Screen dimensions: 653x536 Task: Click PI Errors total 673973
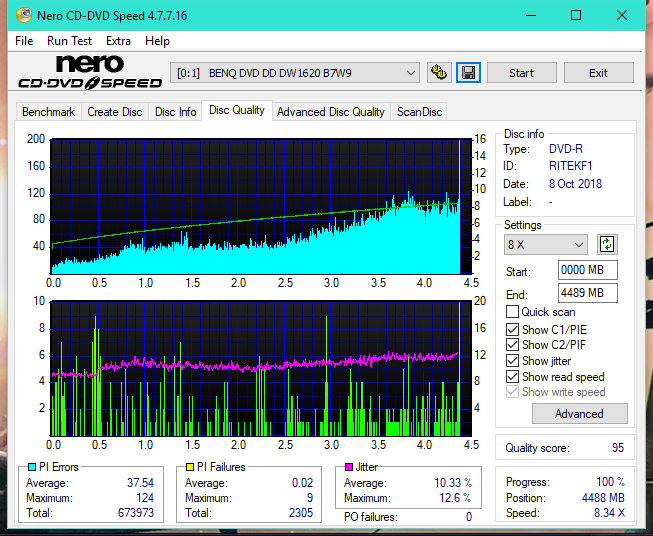136,513
